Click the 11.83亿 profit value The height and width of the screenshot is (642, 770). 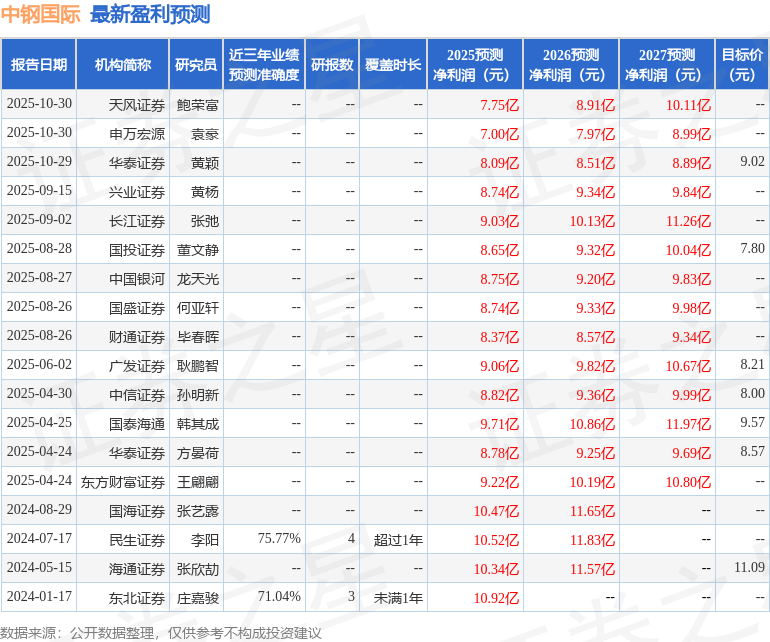592,539
